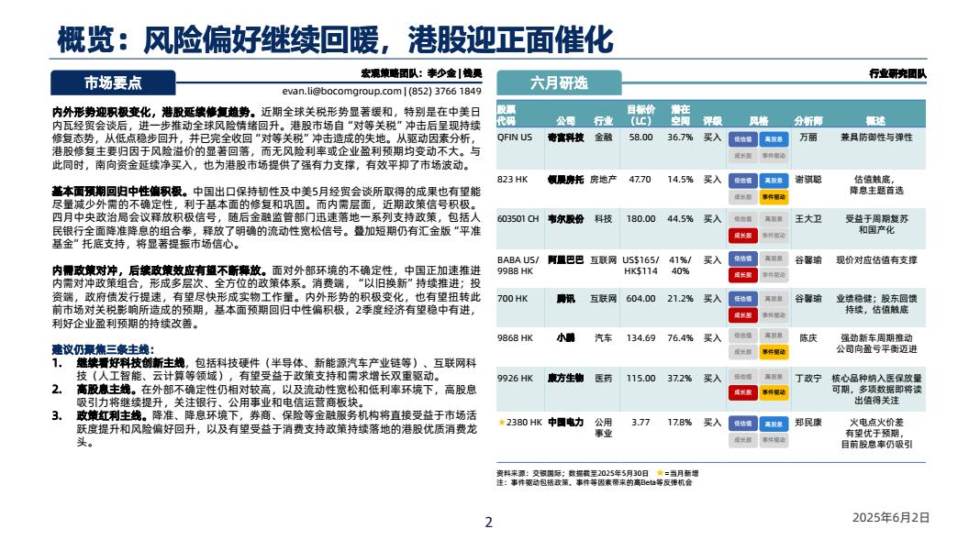Click the analyst name 谢骐聪

(x=808, y=180)
